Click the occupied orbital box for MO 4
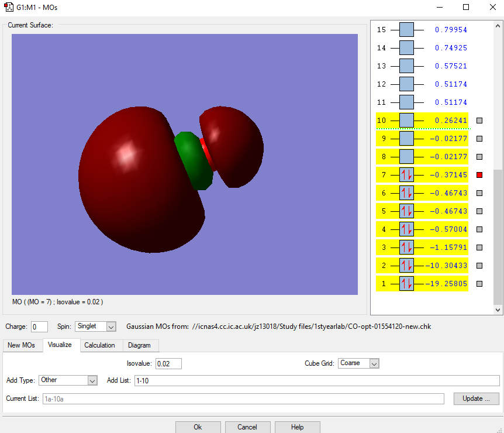The height and width of the screenshot is (433, 504). pos(406,229)
